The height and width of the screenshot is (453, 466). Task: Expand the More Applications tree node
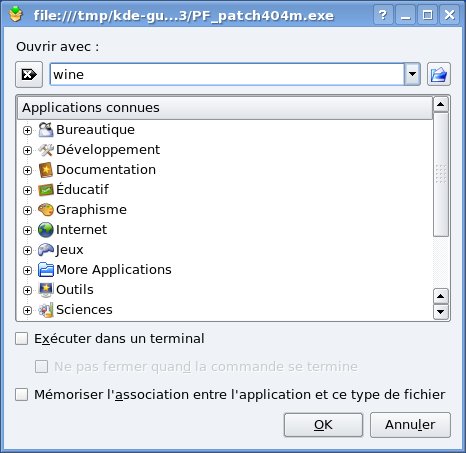pyautogui.click(x=27, y=270)
